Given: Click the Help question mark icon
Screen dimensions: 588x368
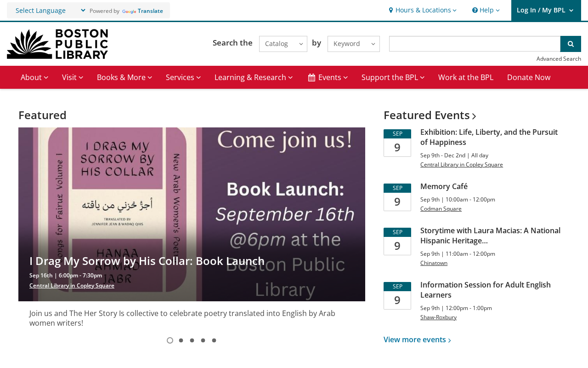Looking at the screenshot, I should click(x=475, y=10).
